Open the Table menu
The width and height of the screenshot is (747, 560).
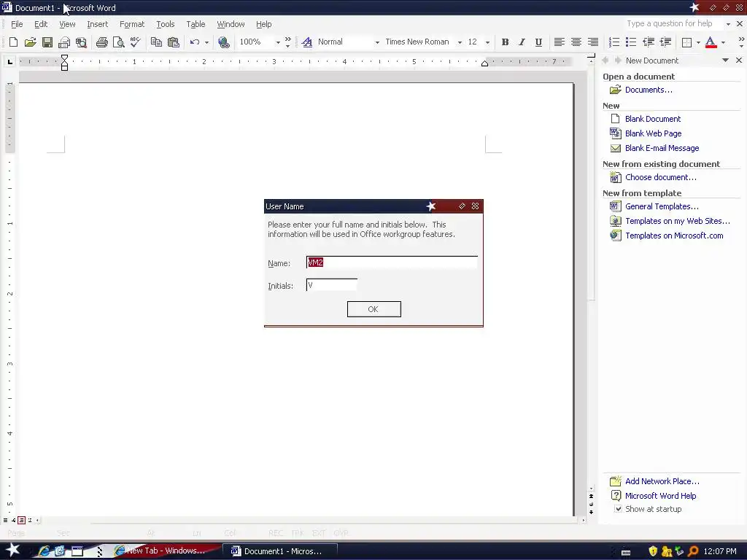coord(196,24)
